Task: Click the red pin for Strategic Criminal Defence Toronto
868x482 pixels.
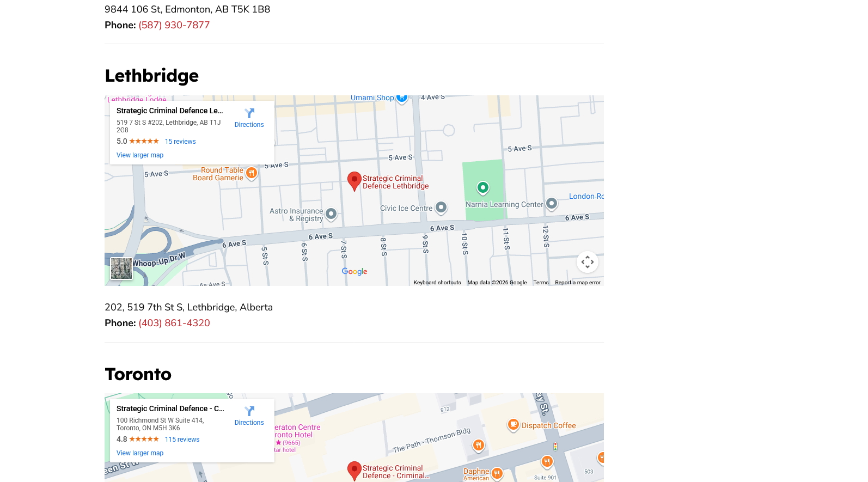Action: pyautogui.click(x=354, y=471)
